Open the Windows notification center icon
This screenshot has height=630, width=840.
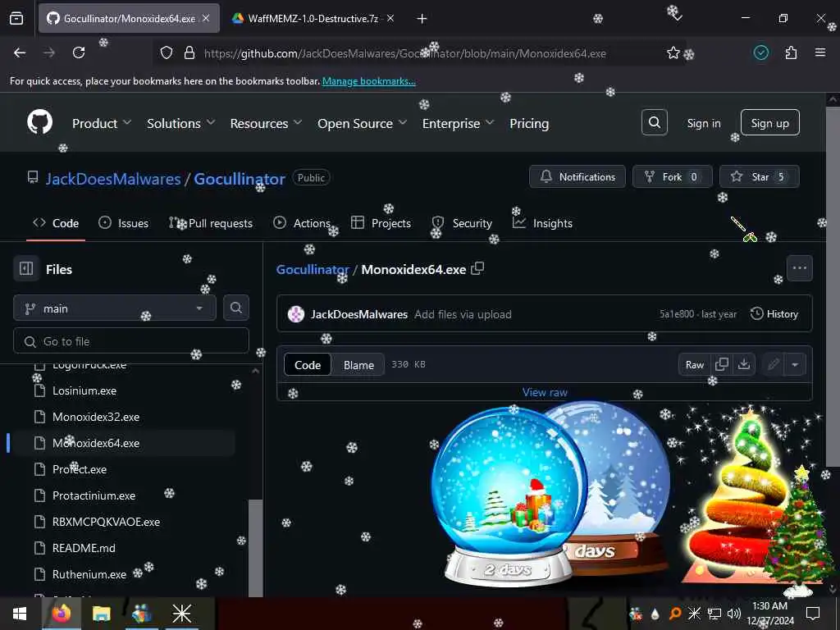pyautogui.click(x=813, y=614)
